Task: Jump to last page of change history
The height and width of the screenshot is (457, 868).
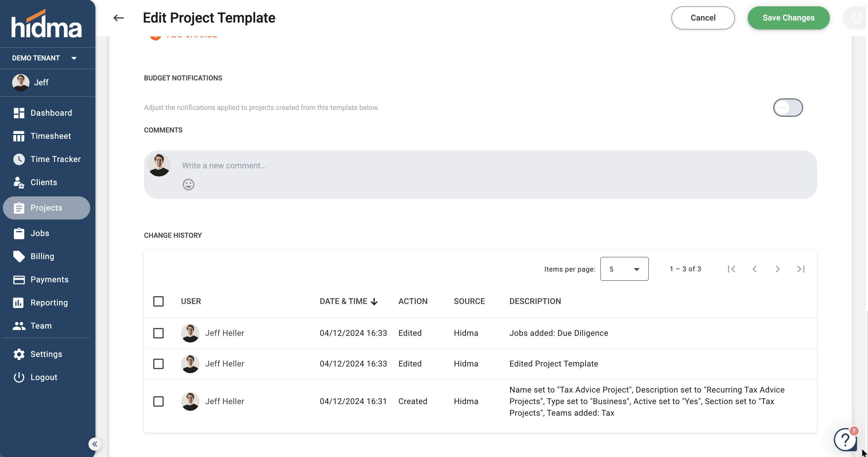Action: tap(801, 269)
